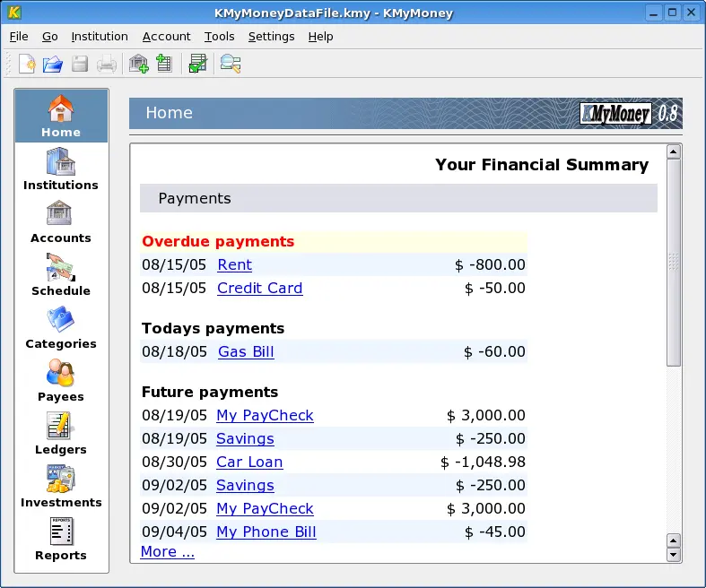
Task: Click the Credit Card amount $ -50.00
Action: 495,288
